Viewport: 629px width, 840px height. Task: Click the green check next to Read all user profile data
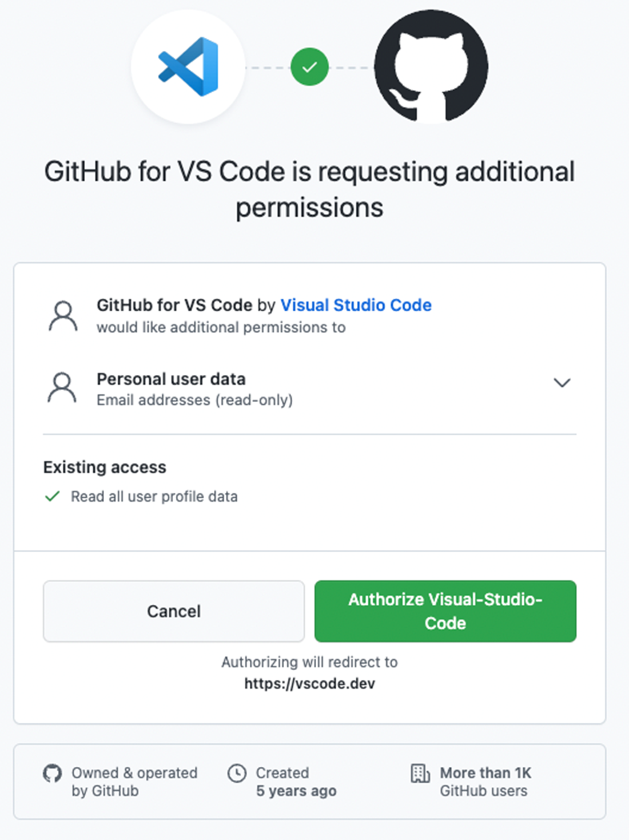(x=52, y=496)
